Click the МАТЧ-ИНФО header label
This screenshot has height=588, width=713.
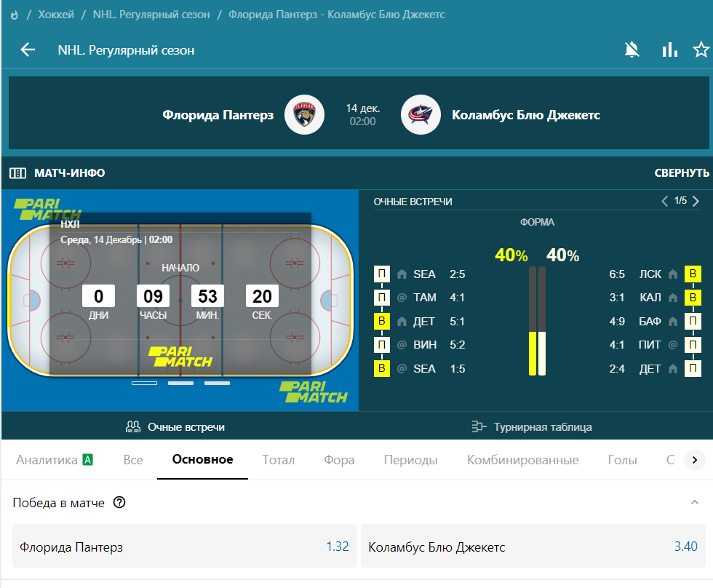[70, 172]
